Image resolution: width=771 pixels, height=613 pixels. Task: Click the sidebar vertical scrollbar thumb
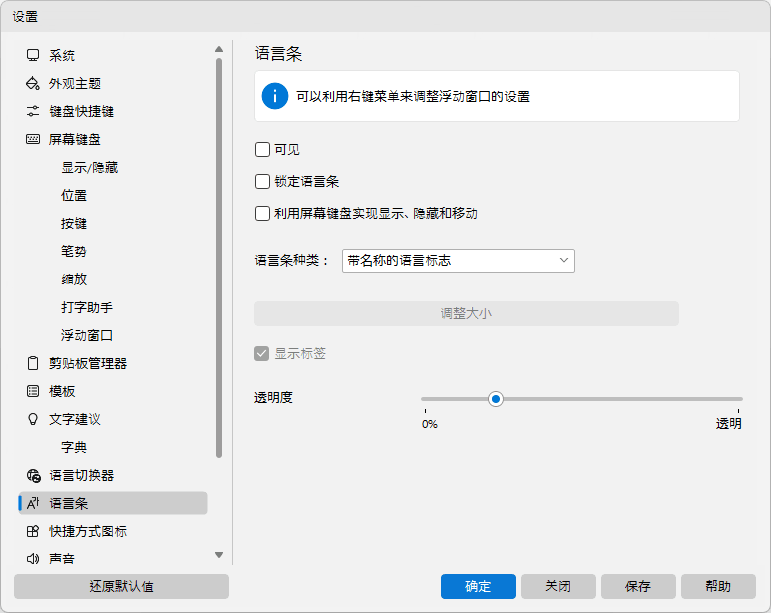tap(219, 258)
